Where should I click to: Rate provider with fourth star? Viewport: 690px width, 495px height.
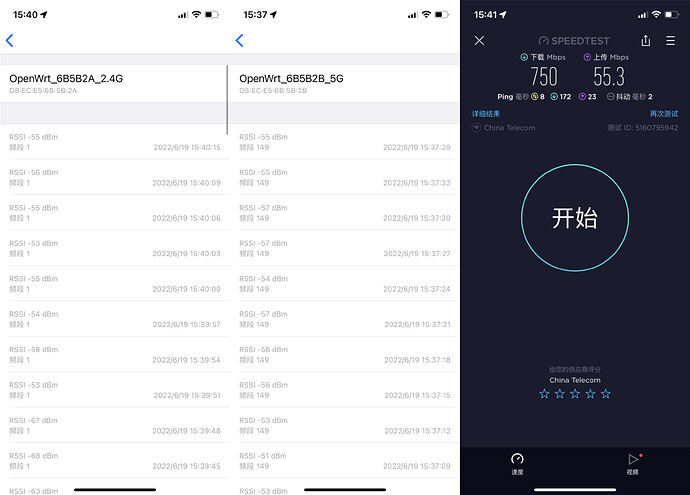591,394
